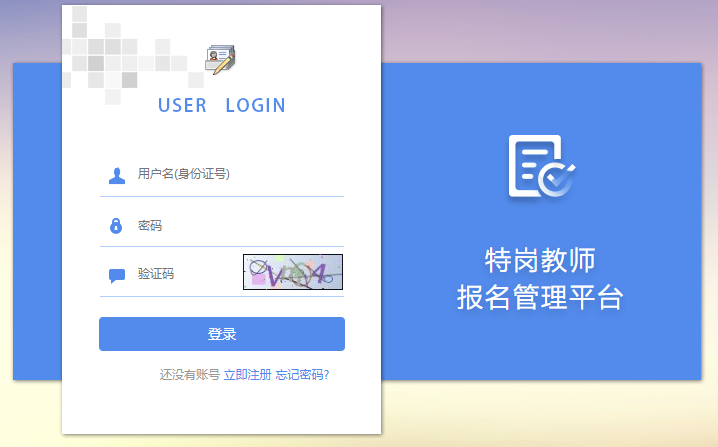Open the 忘记密码? link
Screen dimensions: 718x447
(302, 375)
